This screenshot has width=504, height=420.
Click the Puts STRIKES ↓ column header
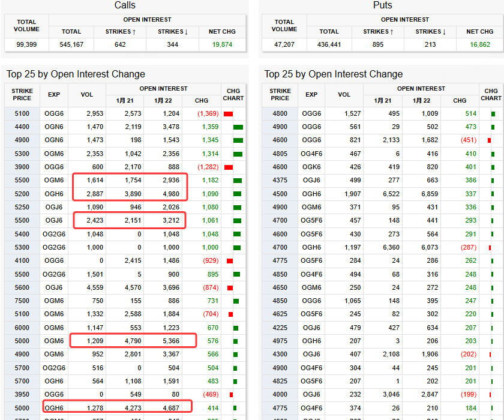430,31
